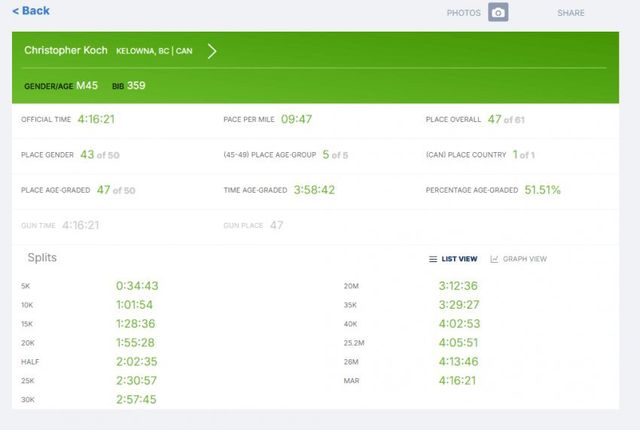Switch to the LIST VIEW tab

click(459, 259)
